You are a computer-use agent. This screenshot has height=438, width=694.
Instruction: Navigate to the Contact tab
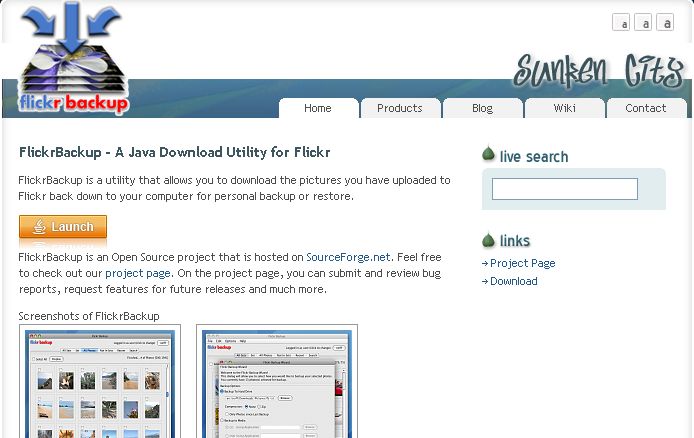click(646, 108)
